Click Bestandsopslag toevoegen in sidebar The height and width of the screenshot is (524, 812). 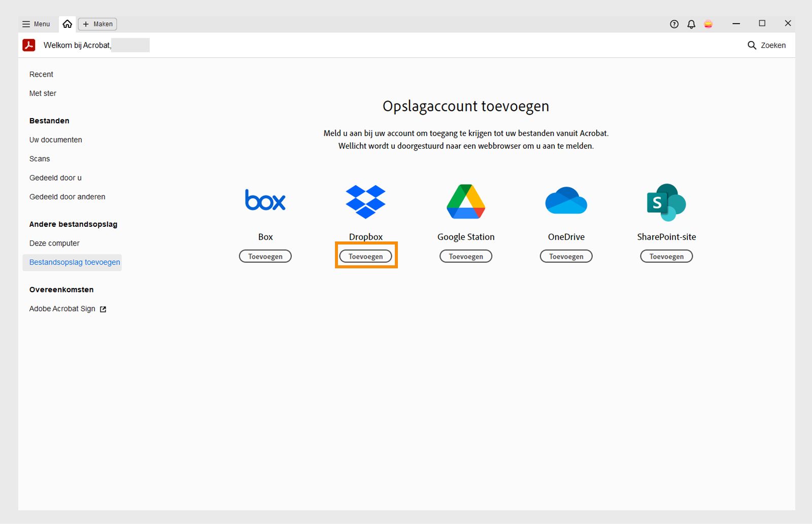click(x=75, y=262)
